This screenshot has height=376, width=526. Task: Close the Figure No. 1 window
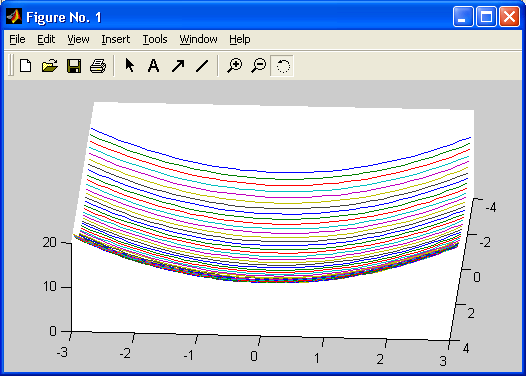510,16
